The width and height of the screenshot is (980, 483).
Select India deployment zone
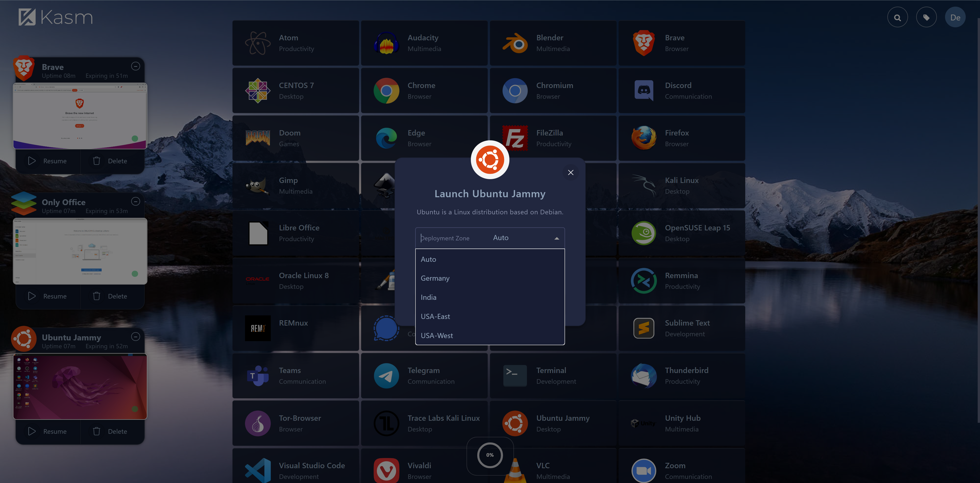tap(490, 298)
